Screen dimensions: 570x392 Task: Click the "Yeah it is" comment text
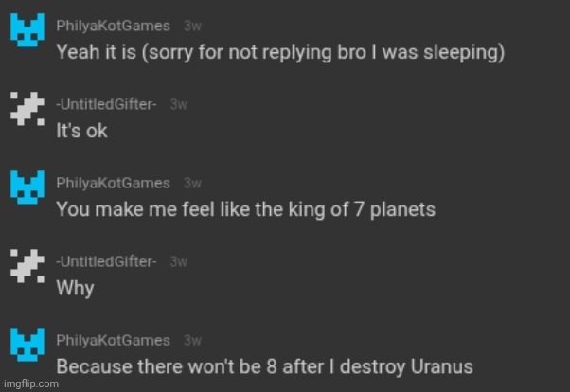(x=279, y=52)
